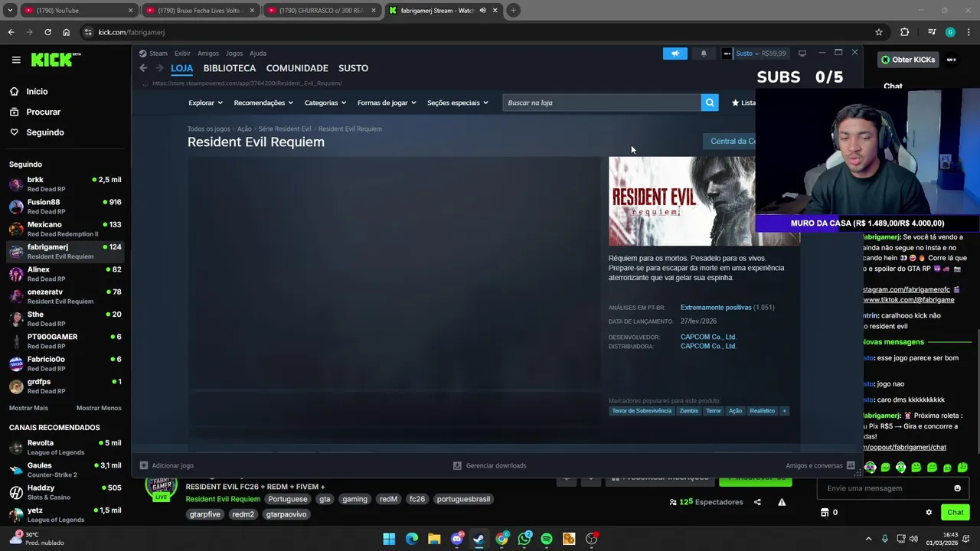
Task: Switch Steam to Big Picture mode
Action: click(x=802, y=54)
